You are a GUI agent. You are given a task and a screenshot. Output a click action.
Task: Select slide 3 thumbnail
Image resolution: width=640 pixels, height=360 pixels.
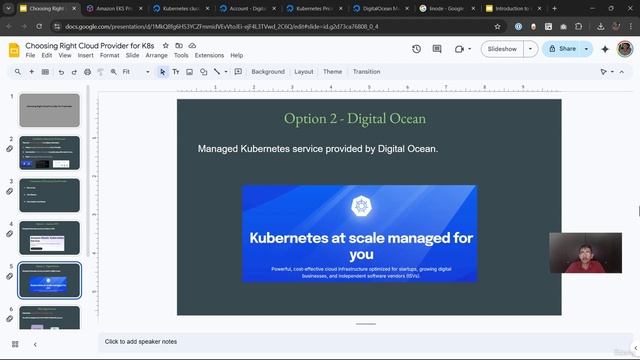(49, 195)
